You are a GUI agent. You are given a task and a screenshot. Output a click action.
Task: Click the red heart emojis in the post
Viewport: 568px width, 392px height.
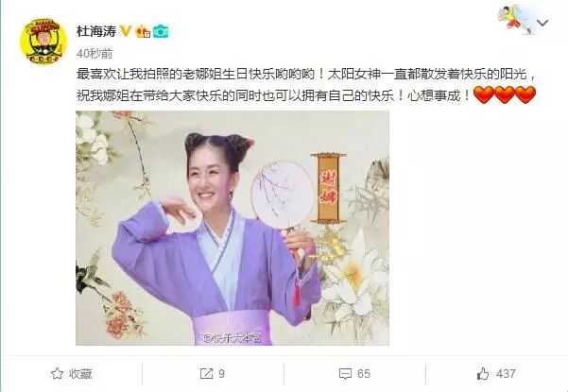coord(505,94)
